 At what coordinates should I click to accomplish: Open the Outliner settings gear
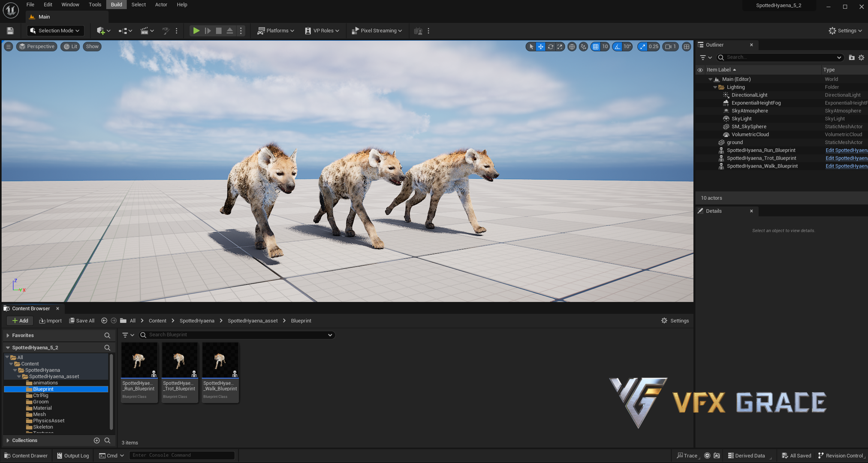coord(861,57)
